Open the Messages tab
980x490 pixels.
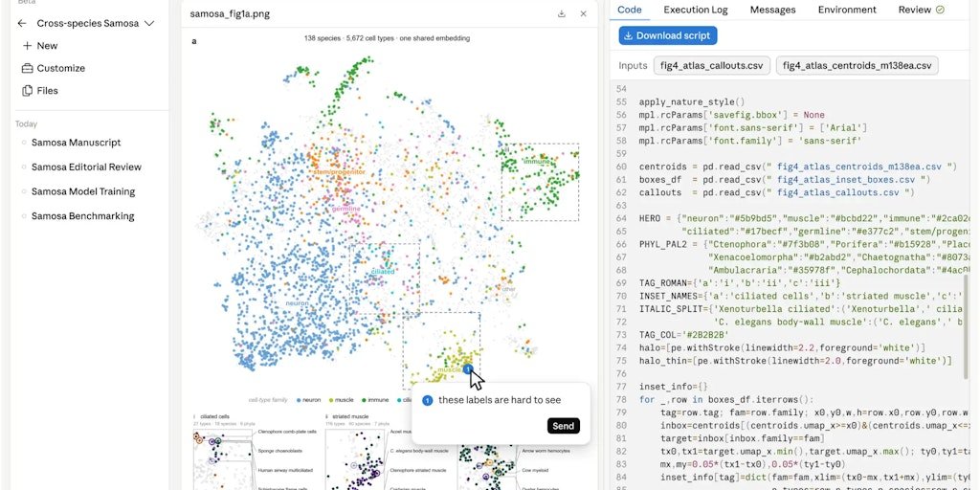click(772, 10)
